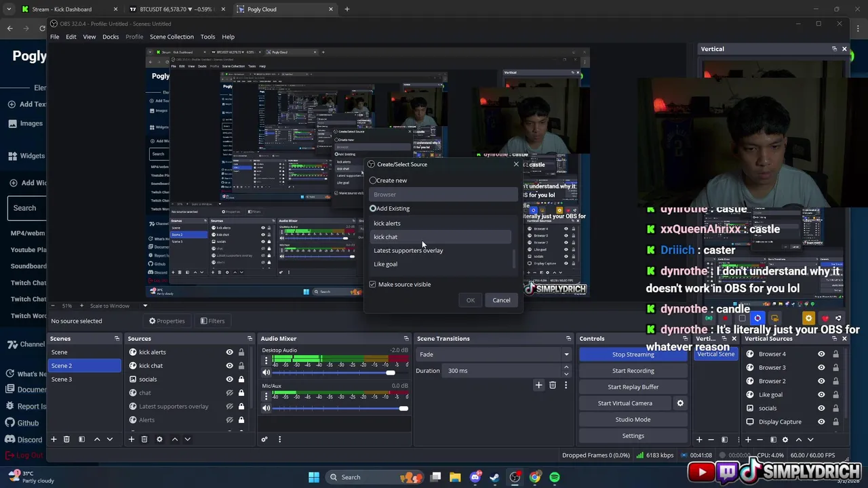
Task: Open source properties gear in Sources toolbar
Action: point(159,439)
